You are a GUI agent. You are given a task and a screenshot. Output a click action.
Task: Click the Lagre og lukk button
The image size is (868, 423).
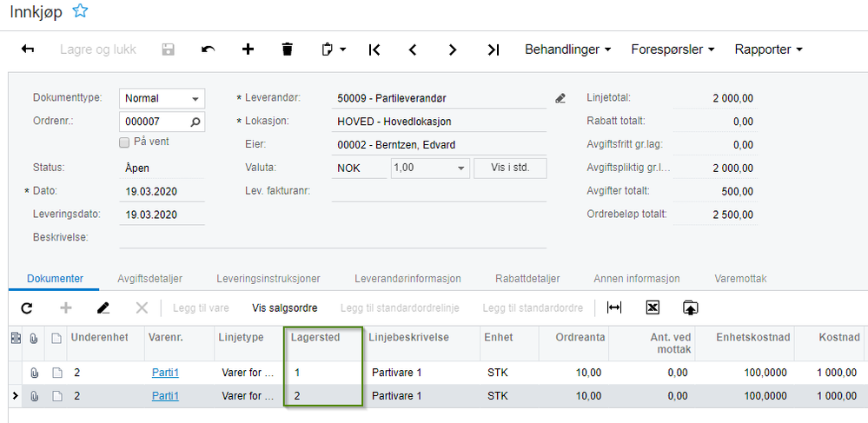point(98,50)
